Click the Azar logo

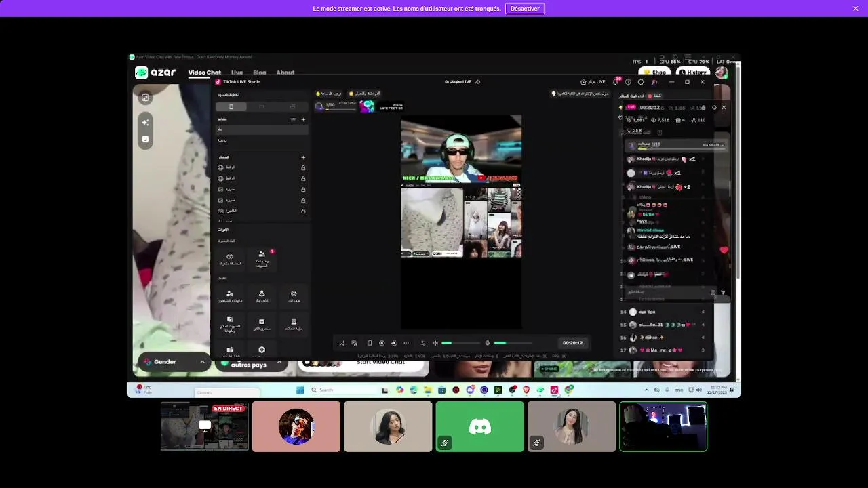155,73
